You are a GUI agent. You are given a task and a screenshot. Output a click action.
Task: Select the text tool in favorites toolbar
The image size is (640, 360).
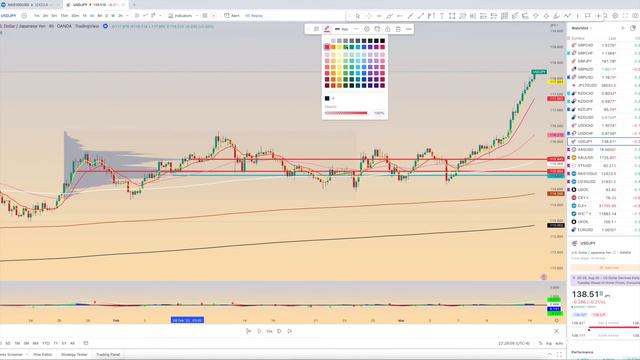coord(442,16)
